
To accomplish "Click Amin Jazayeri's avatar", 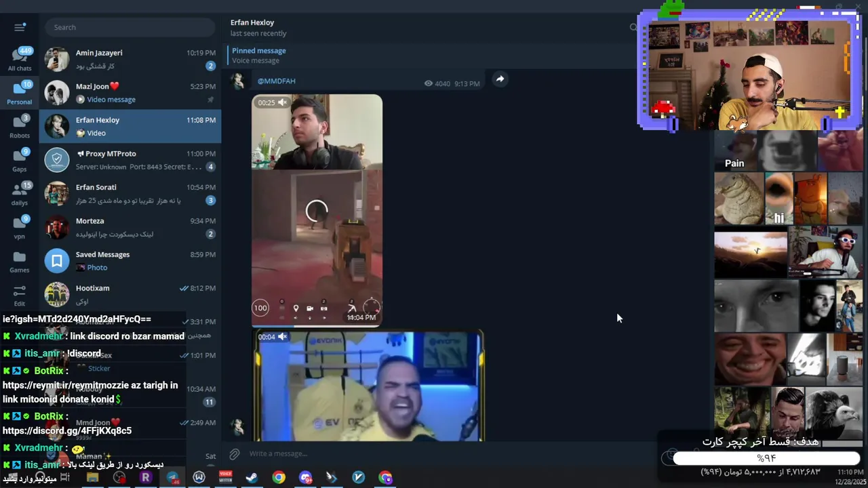I will [57, 59].
